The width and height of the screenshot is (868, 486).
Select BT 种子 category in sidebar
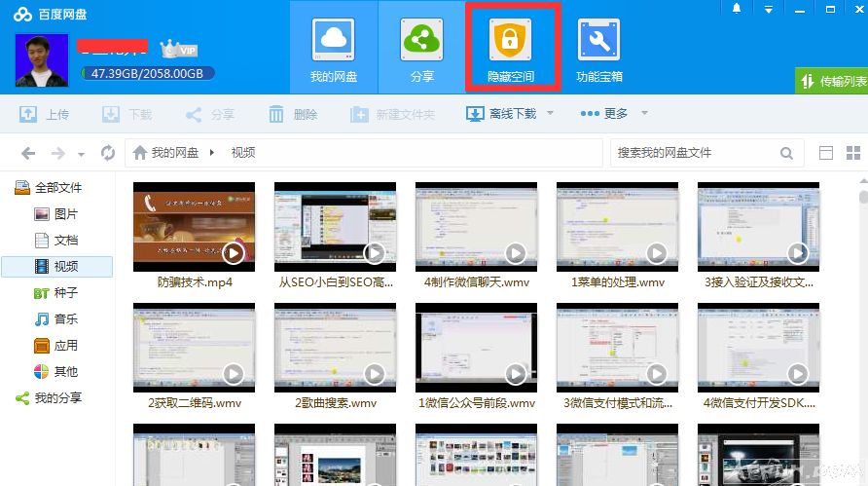pyautogui.click(x=57, y=292)
